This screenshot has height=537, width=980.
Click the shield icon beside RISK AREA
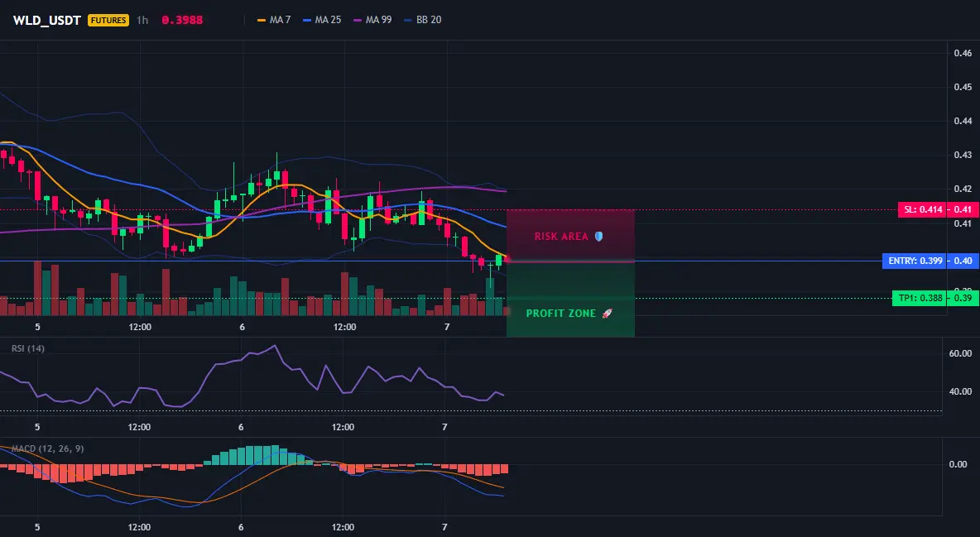pos(598,237)
